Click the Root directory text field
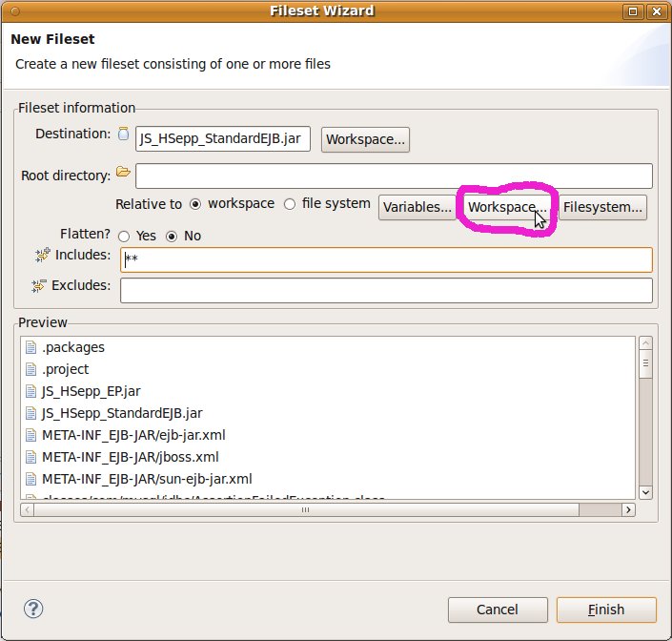 coord(394,176)
